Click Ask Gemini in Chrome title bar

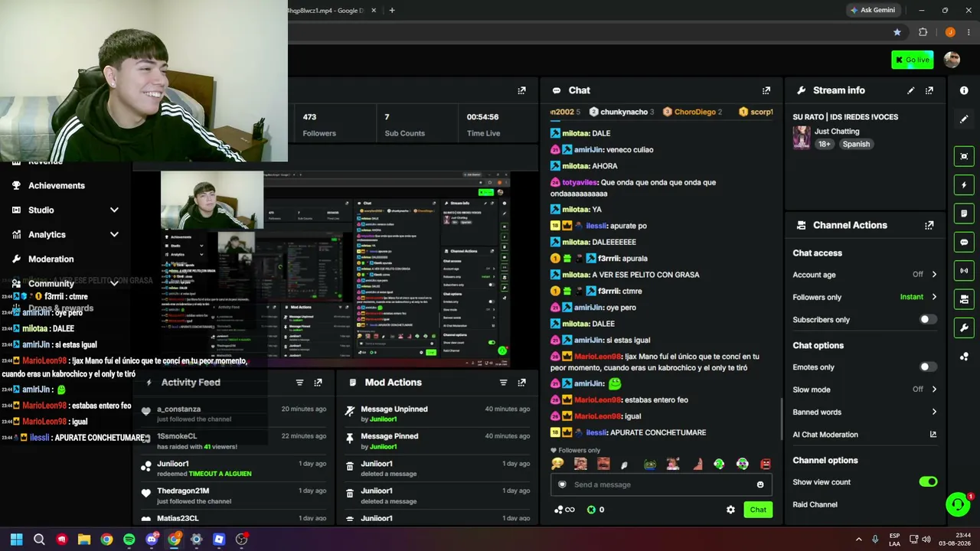[x=872, y=10]
